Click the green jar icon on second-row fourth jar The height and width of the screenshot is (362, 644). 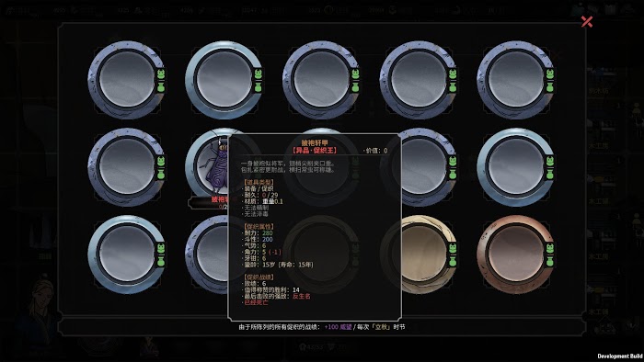pyautogui.click(x=453, y=174)
